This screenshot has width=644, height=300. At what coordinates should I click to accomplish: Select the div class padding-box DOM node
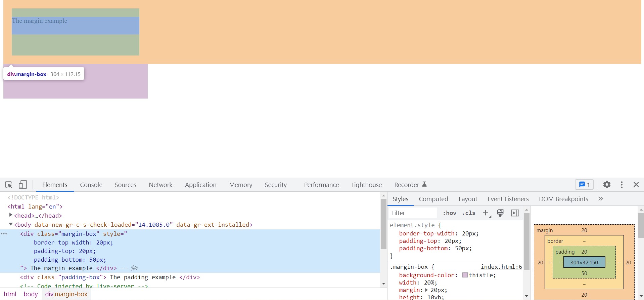(x=110, y=277)
